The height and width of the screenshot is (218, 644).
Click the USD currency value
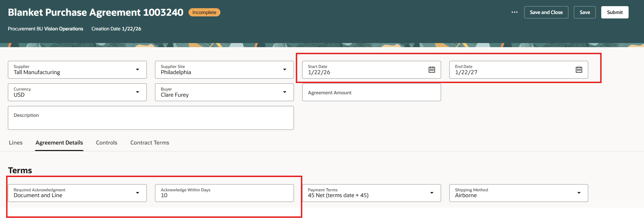19,95
